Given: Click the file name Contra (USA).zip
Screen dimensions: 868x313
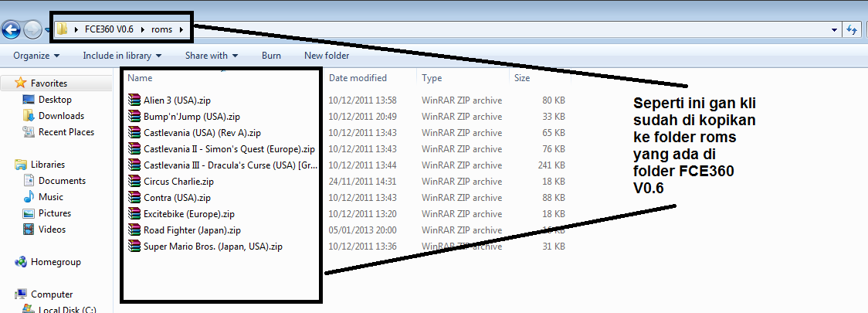Looking at the screenshot, I should point(177,198).
